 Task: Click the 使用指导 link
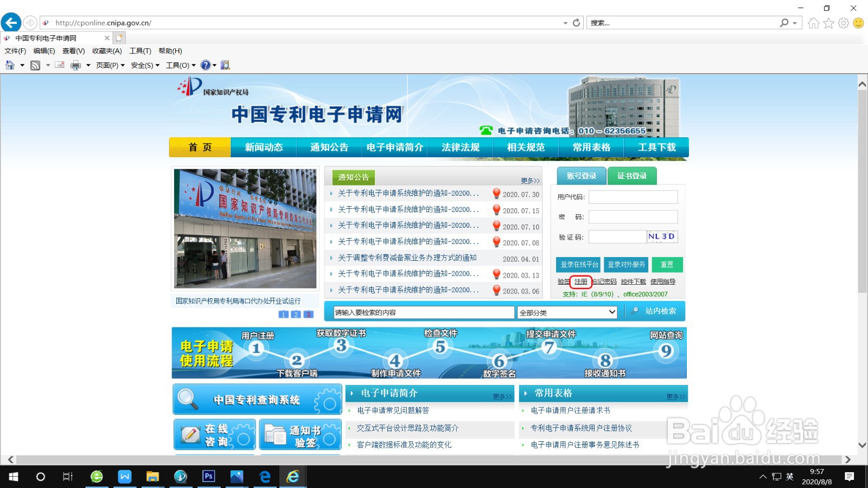(663, 281)
